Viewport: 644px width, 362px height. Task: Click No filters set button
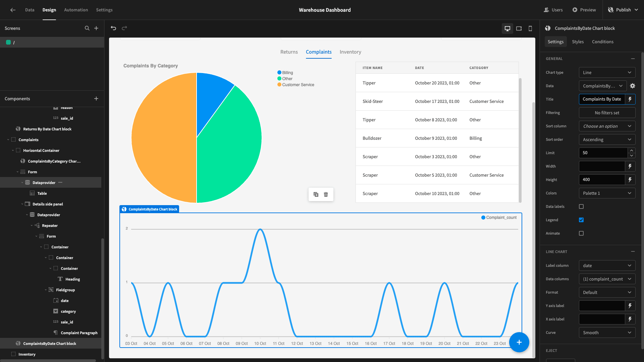pyautogui.click(x=607, y=113)
